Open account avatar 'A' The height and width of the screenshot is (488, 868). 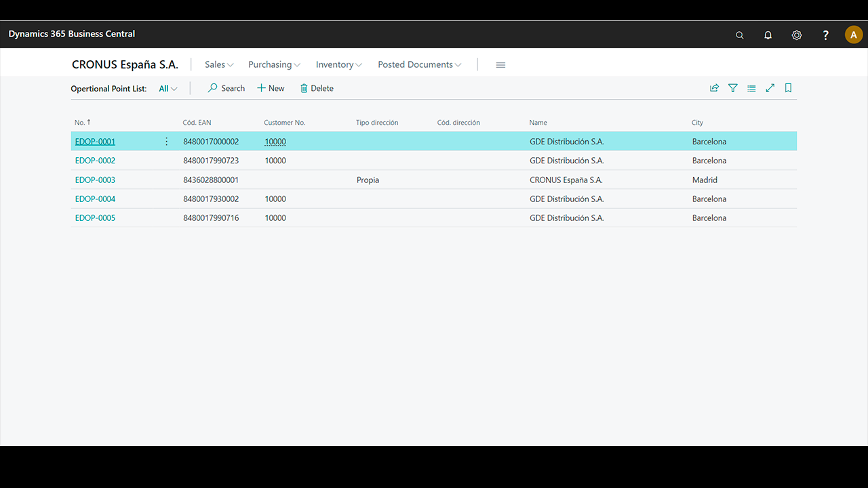click(x=854, y=35)
